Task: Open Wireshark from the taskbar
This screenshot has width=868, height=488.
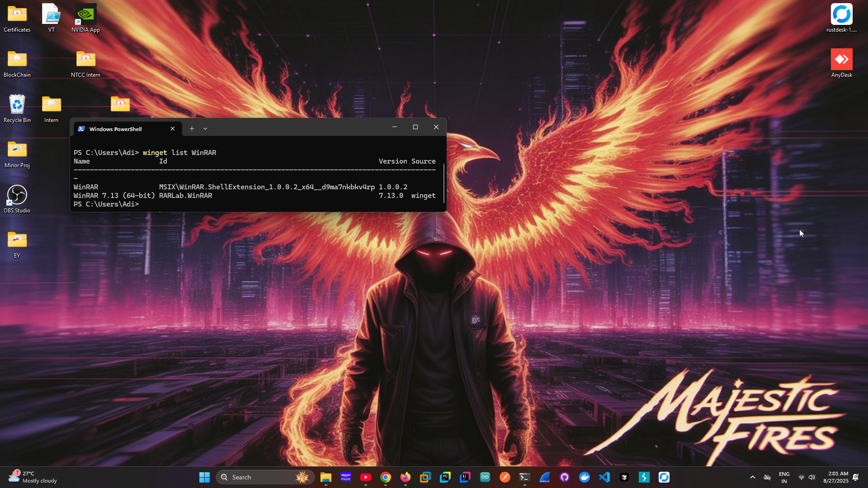Action: click(x=545, y=477)
